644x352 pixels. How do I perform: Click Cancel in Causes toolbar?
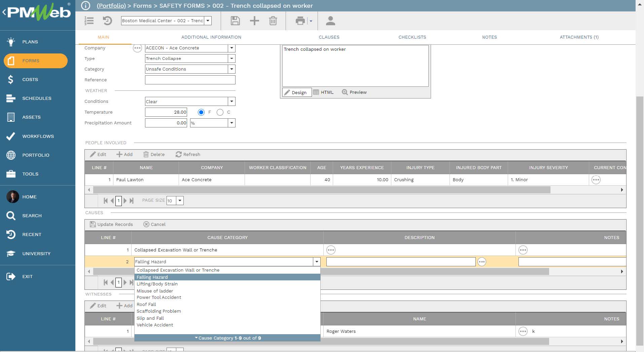click(x=154, y=224)
